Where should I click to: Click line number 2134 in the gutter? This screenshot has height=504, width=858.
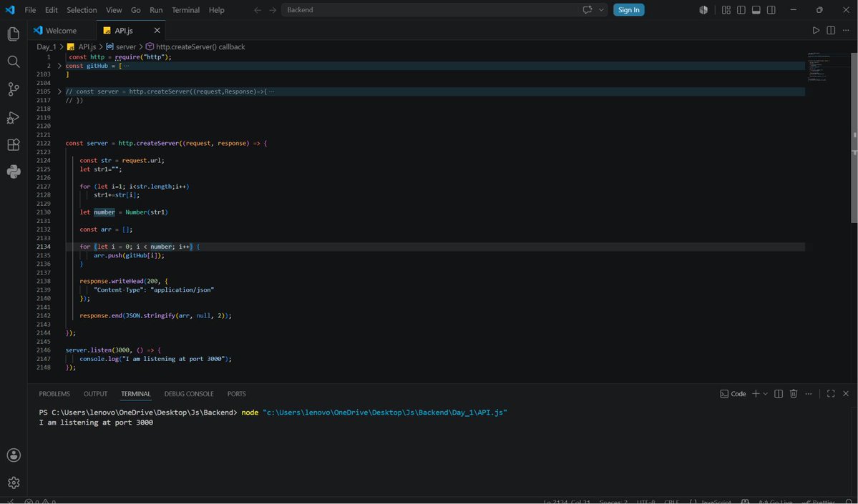click(x=44, y=247)
